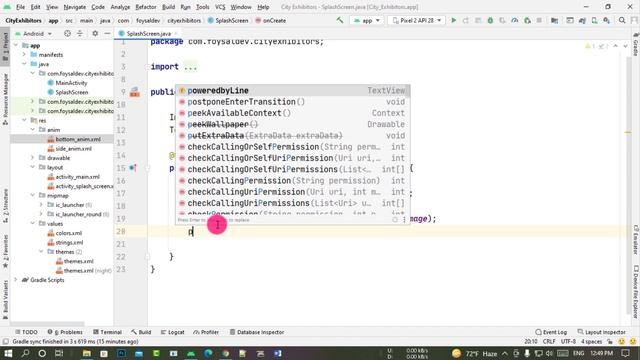The height and width of the screenshot is (360, 640).
Task: Open the VCS menu
Action: tap(220, 7)
